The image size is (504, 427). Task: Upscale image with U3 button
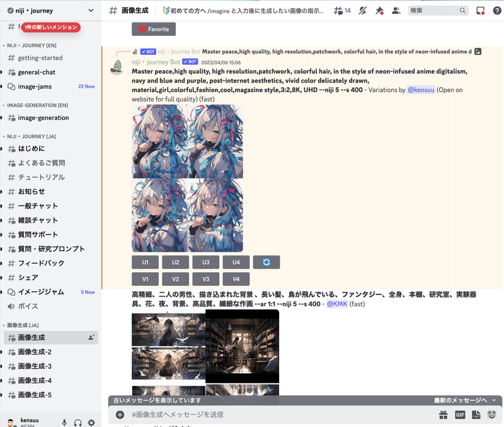(206, 262)
